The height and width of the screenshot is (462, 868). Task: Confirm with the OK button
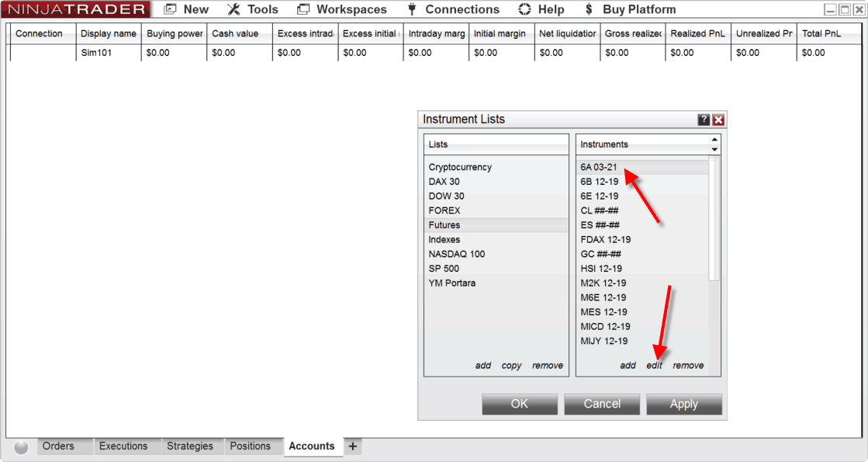pos(519,404)
